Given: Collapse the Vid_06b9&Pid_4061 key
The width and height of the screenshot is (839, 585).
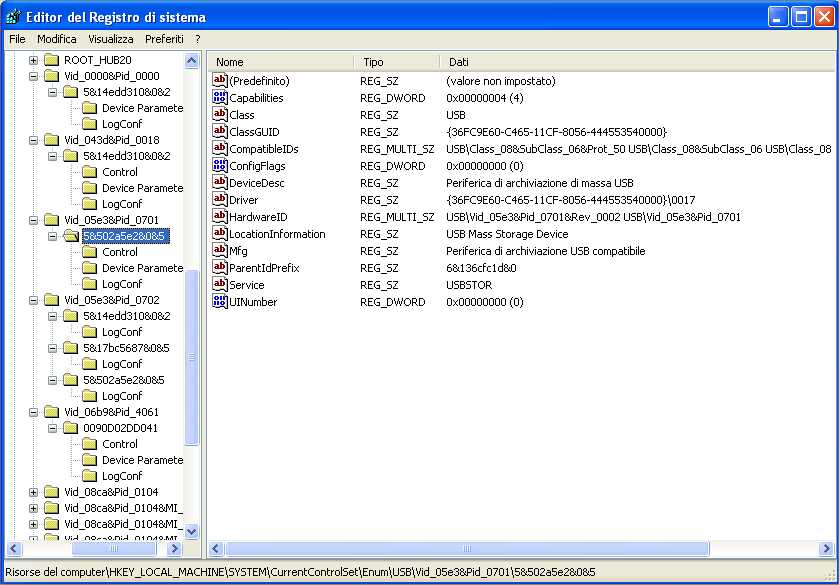Looking at the screenshot, I should [33, 412].
